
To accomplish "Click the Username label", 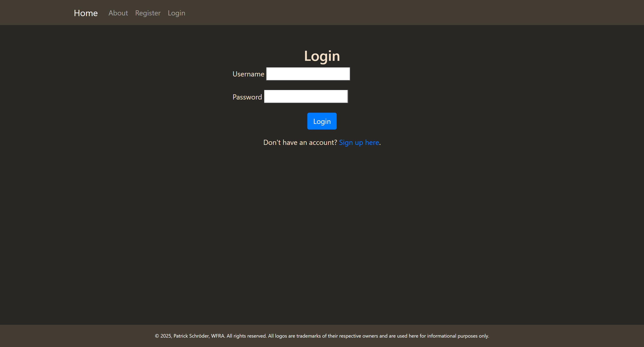I will click(248, 74).
